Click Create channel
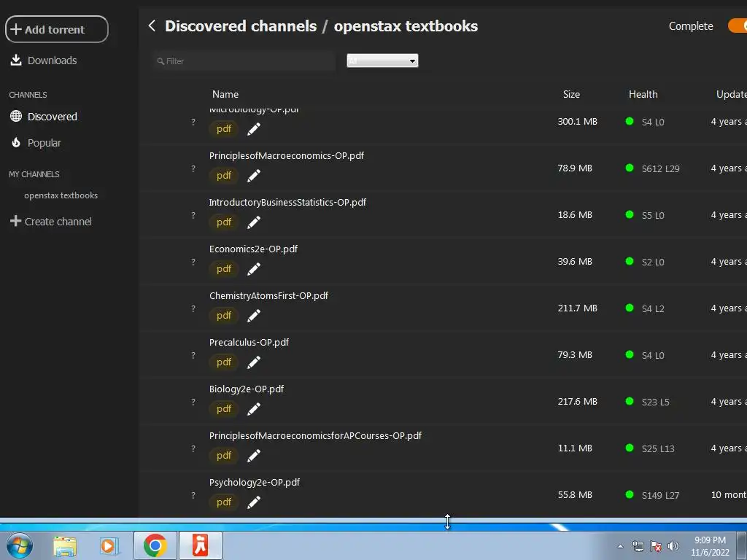 pos(51,222)
